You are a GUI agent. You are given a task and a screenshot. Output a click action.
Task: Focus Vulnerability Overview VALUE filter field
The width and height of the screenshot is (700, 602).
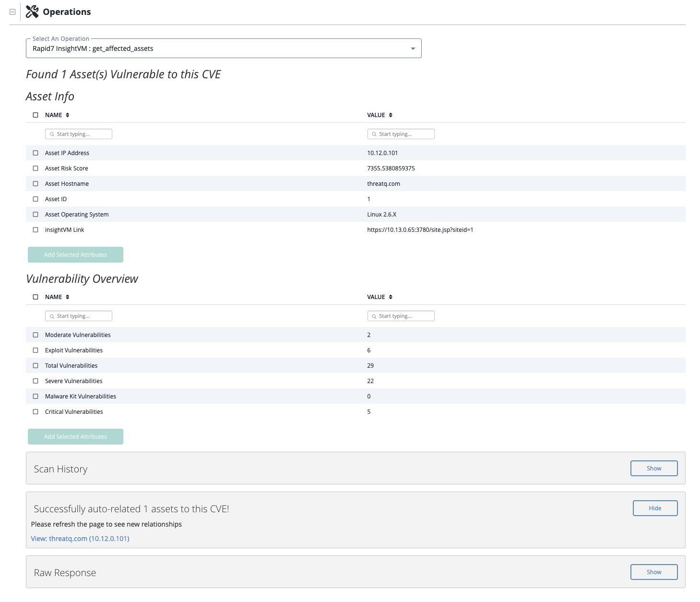pyautogui.click(x=401, y=316)
